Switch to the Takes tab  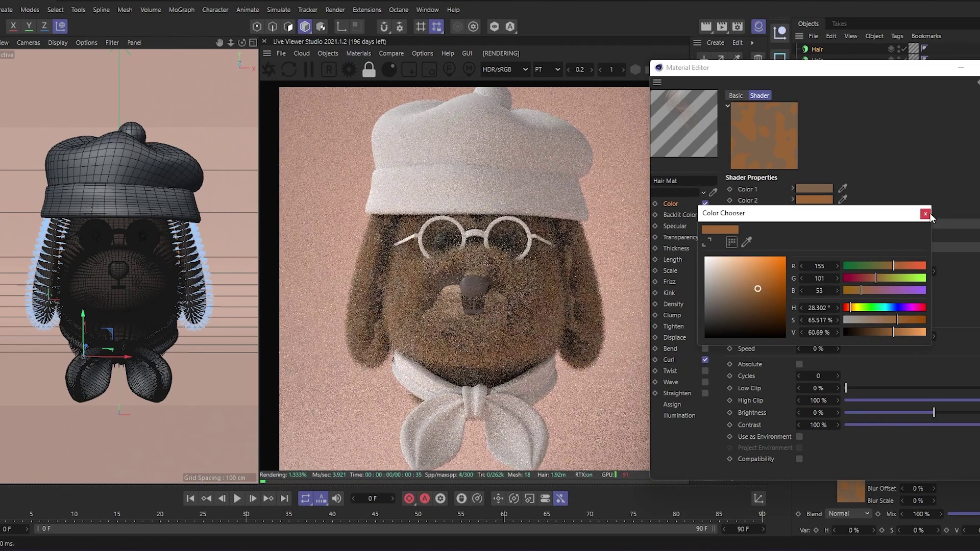[839, 23]
